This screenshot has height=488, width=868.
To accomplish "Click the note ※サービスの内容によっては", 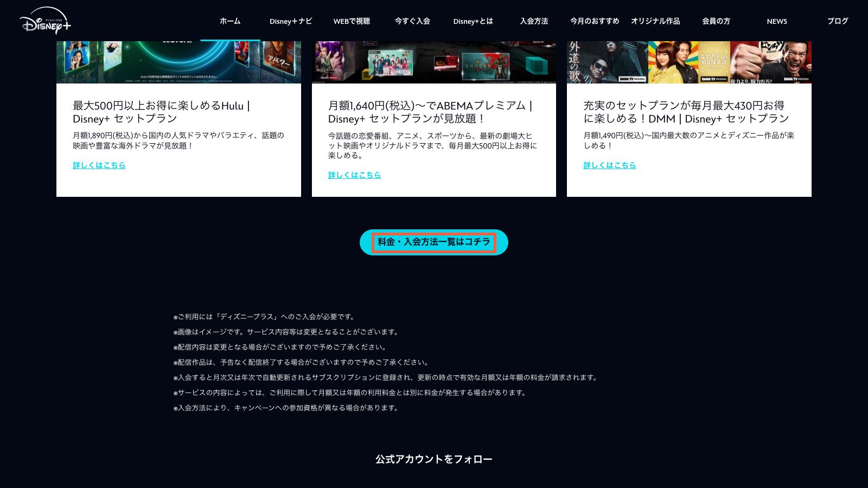I will pos(351,393).
